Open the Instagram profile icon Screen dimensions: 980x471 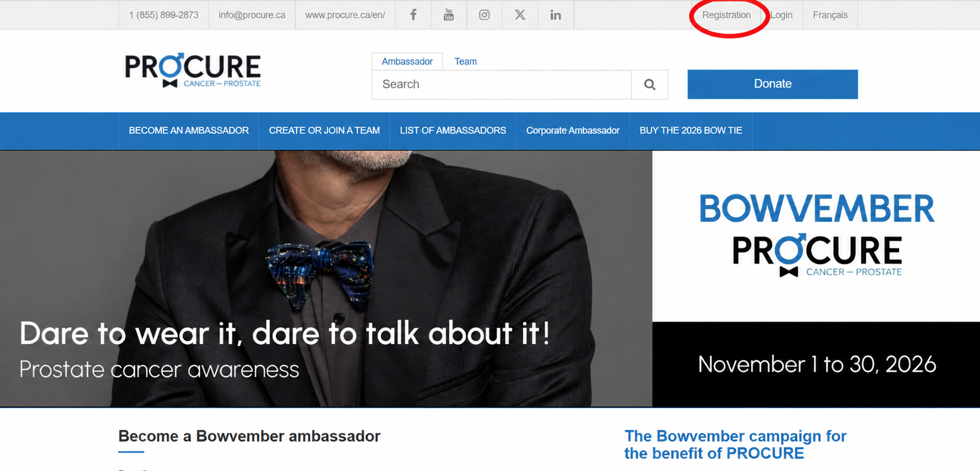click(x=485, y=15)
